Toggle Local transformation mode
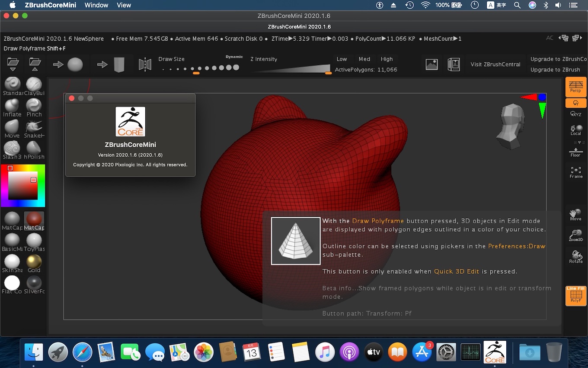 (x=576, y=130)
